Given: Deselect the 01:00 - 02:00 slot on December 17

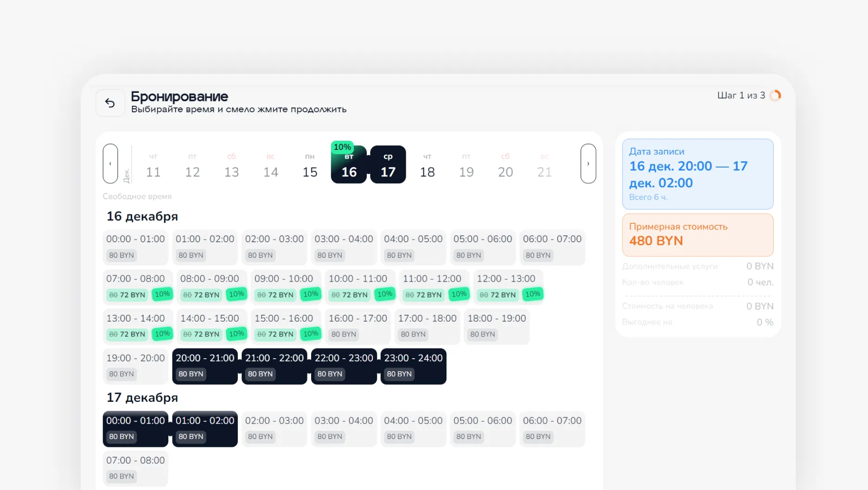Looking at the screenshot, I should pos(204,428).
